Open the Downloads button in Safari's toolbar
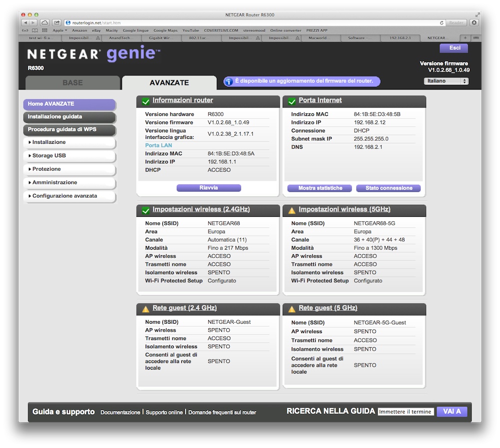Viewport: 500px width, 448px height. coord(474,22)
